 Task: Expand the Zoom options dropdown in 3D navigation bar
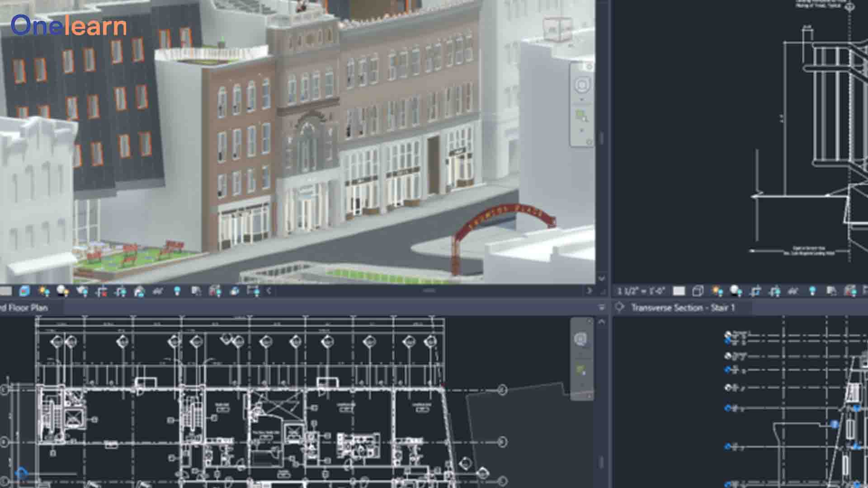[x=582, y=130]
